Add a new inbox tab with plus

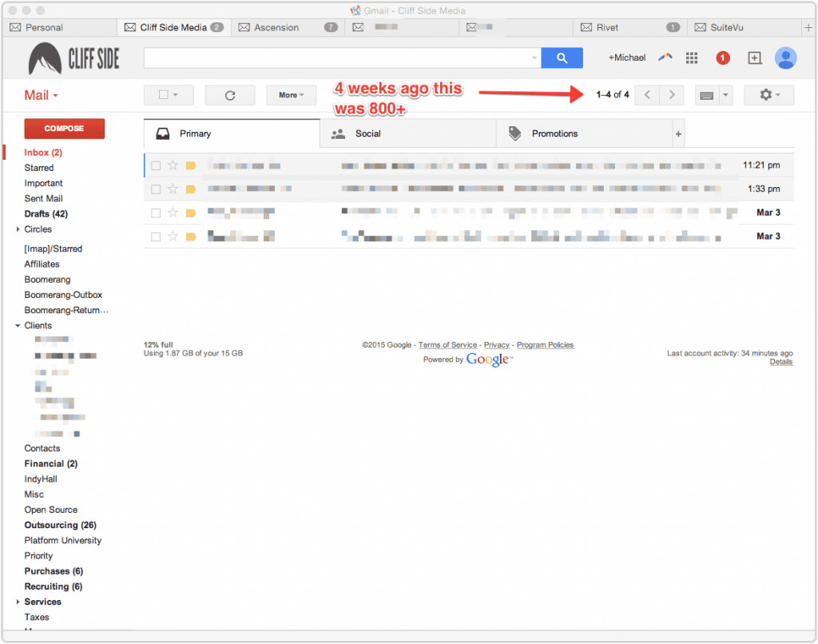678,134
